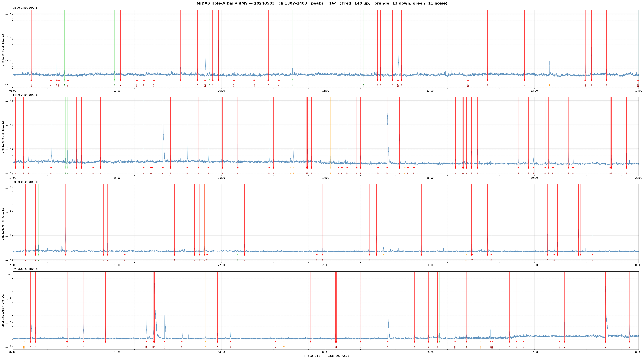
Task: Click the 16:00 time tick label
Action: pos(221,178)
